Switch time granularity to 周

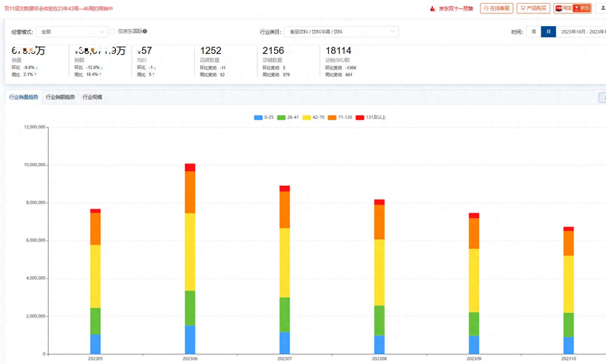click(534, 32)
